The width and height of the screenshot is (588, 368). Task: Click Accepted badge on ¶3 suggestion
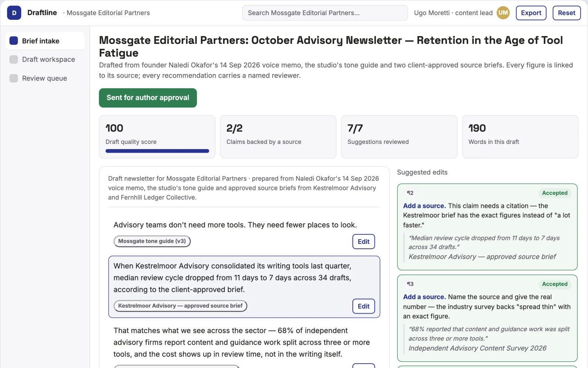click(555, 284)
